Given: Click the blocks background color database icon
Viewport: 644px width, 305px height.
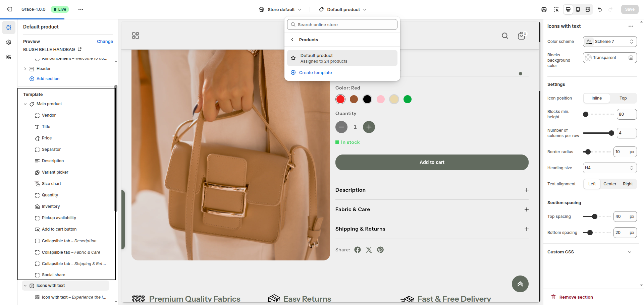Looking at the screenshot, I should (x=631, y=58).
